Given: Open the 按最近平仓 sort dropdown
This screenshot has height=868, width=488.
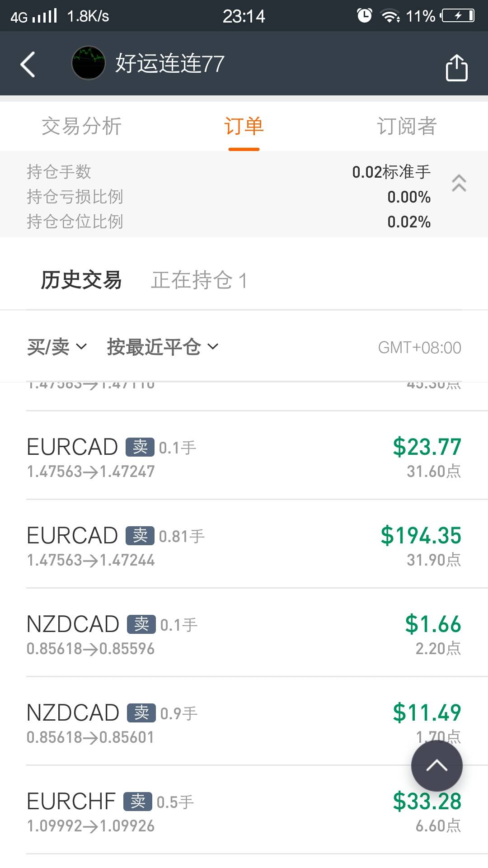Looking at the screenshot, I should pos(163,347).
